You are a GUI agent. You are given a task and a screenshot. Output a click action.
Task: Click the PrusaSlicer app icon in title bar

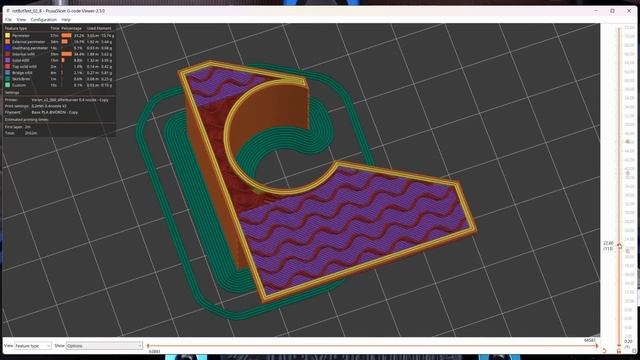coord(8,11)
